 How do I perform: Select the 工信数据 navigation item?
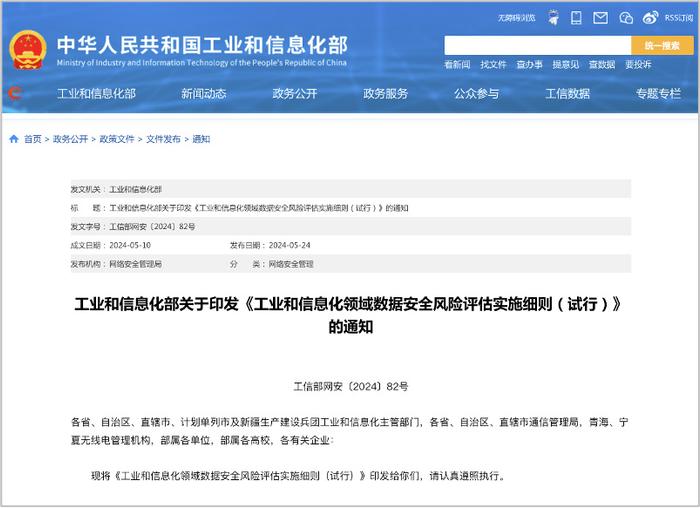[x=567, y=94]
